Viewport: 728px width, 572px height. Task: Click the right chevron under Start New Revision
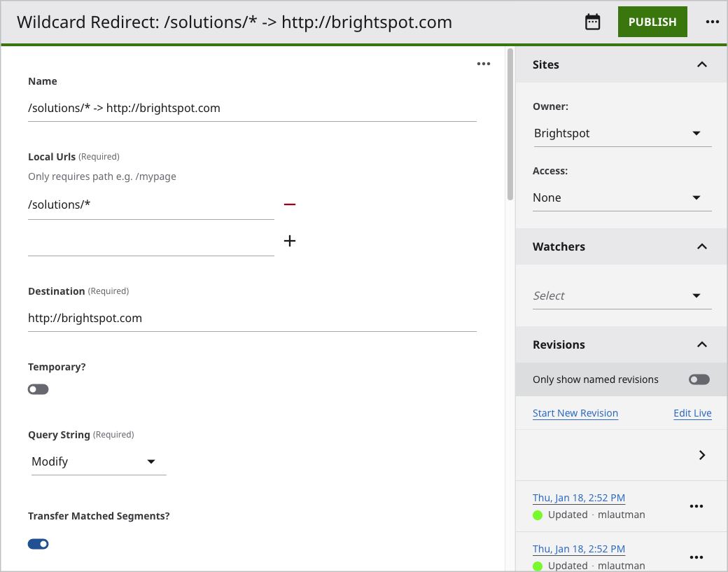(x=702, y=455)
